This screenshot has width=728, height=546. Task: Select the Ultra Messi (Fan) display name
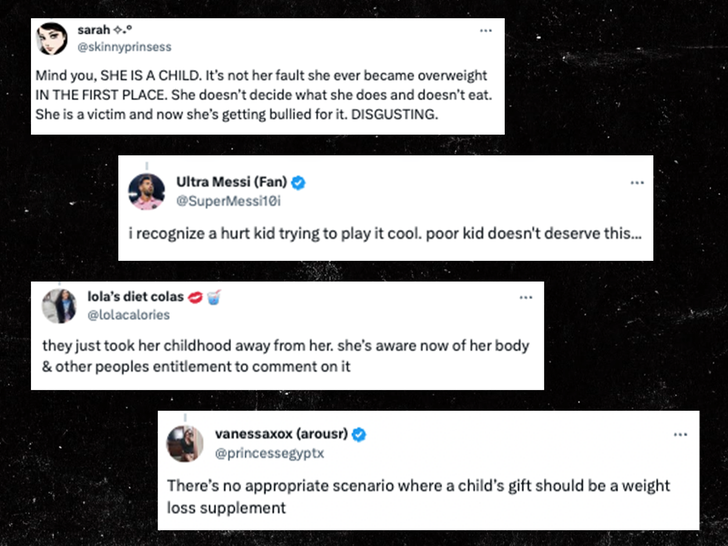(x=231, y=182)
